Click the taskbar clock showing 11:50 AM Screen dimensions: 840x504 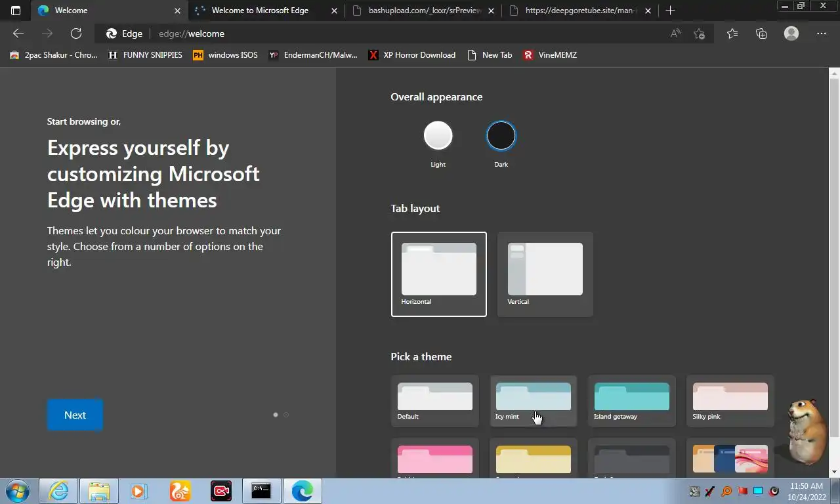click(807, 491)
